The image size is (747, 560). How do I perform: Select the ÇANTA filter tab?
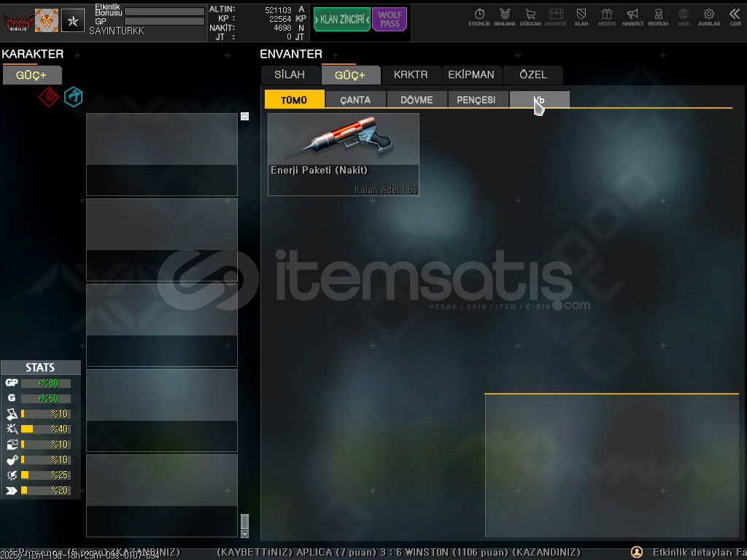coord(355,99)
